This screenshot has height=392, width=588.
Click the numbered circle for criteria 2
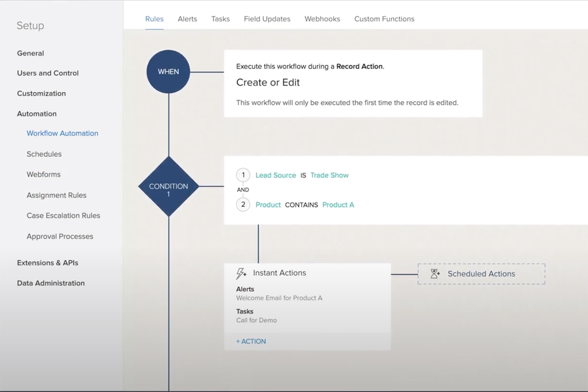243,204
